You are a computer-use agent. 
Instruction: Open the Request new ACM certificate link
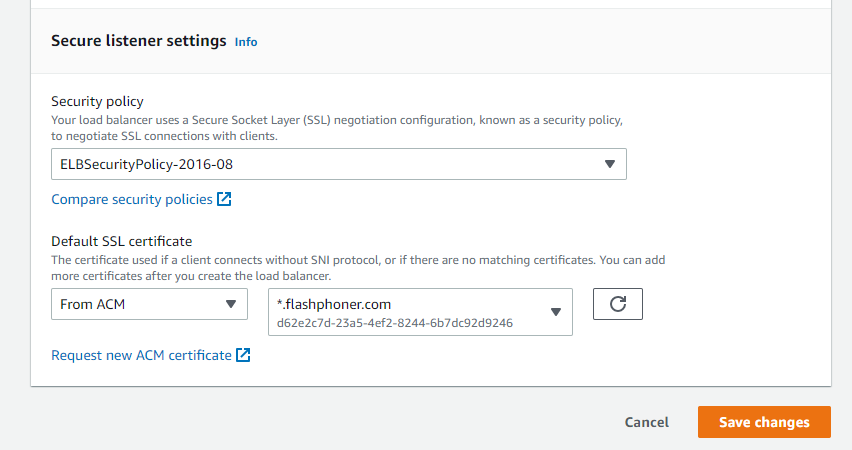click(141, 355)
